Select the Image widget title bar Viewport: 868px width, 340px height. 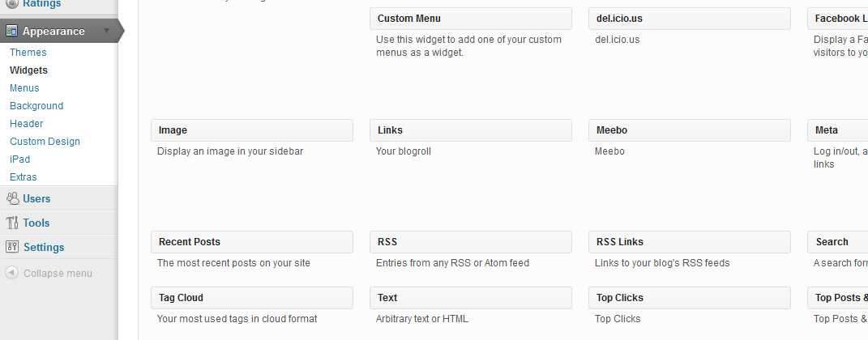(x=251, y=130)
